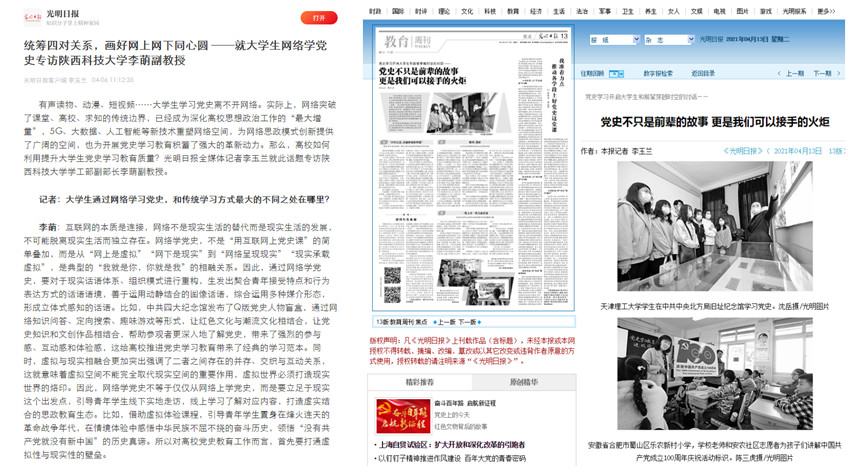Switch to the 精彩推荐 tab
The height and width of the screenshot is (471, 850).
tap(420, 381)
